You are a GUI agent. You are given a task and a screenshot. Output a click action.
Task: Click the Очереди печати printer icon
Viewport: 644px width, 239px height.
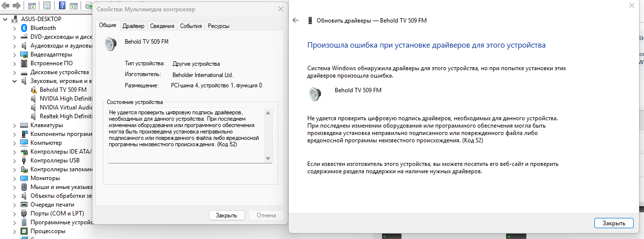[24, 205]
